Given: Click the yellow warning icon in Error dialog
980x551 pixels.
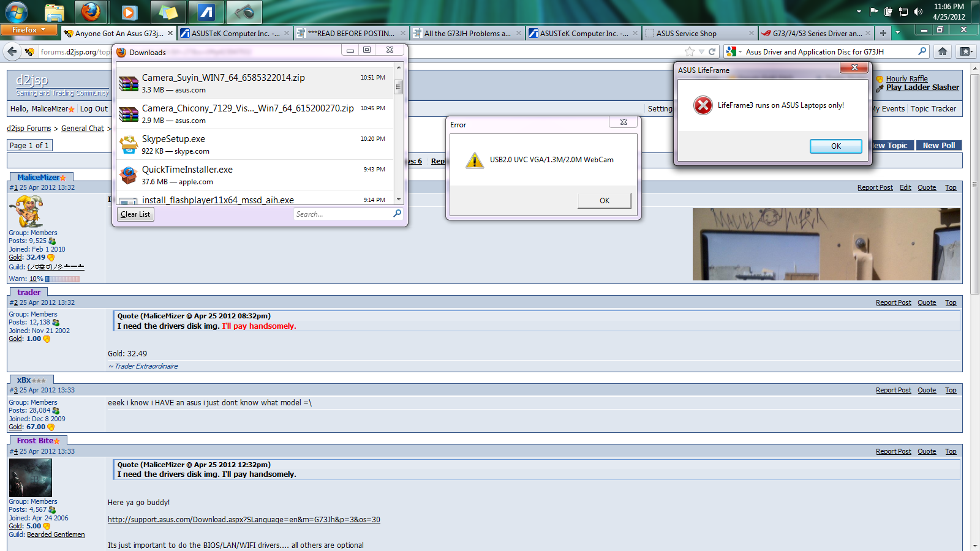Looking at the screenshot, I should coord(475,160).
